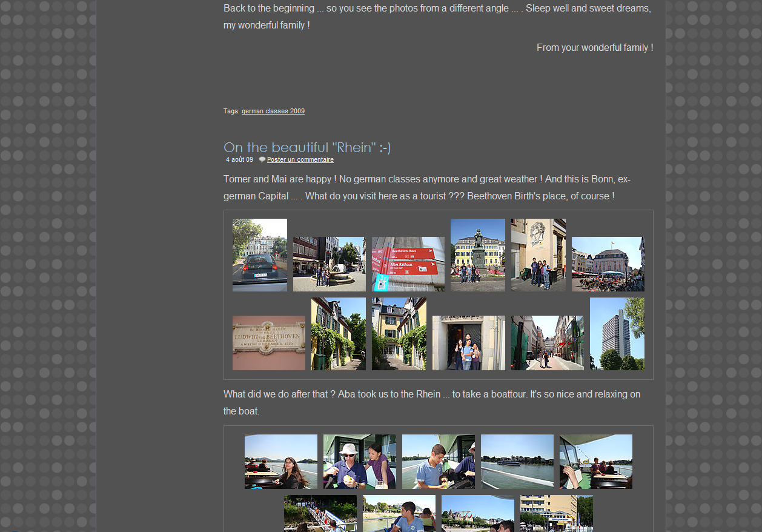The height and width of the screenshot is (532, 762).
Task: Open thumbnail of family standing in doorway
Action: (x=468, y=343)
